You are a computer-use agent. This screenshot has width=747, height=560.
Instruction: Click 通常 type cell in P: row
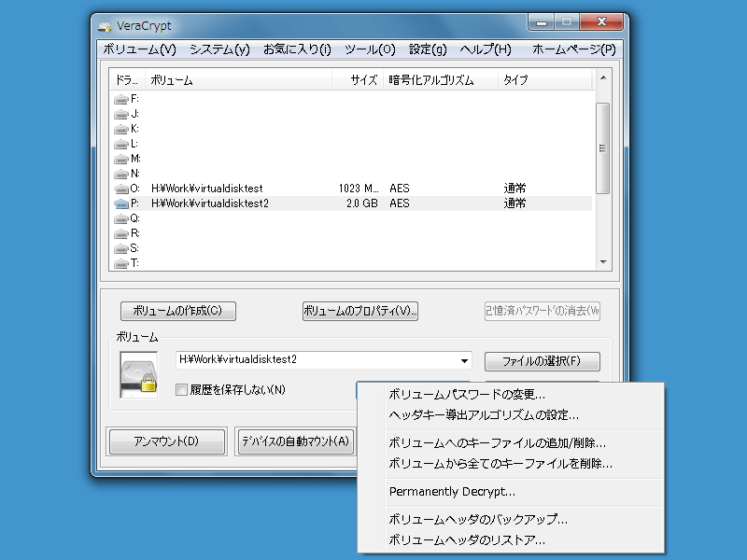514,203
